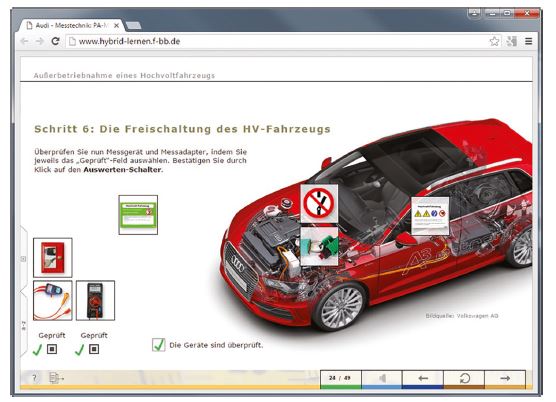Open the high-voltage warning label thumbnail
556x402 pixels.
(430, 216)
